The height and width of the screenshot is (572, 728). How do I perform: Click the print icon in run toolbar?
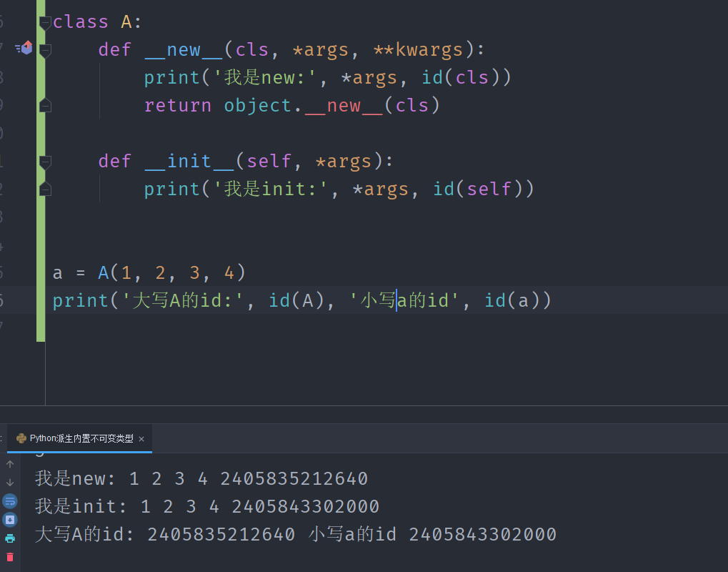10,538
